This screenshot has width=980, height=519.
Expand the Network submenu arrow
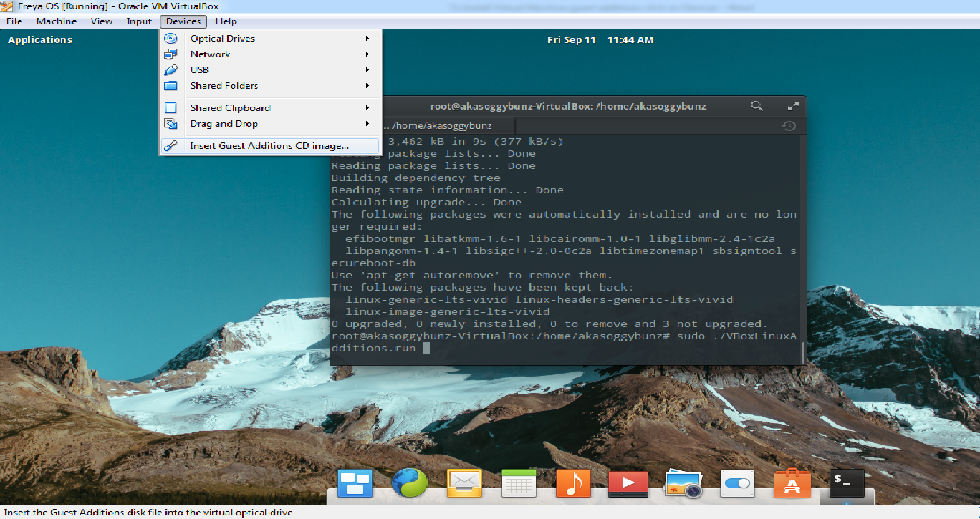coord(367,54)
